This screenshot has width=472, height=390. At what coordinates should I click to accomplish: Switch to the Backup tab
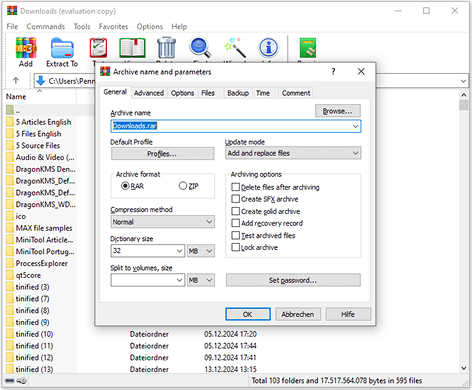238,93
